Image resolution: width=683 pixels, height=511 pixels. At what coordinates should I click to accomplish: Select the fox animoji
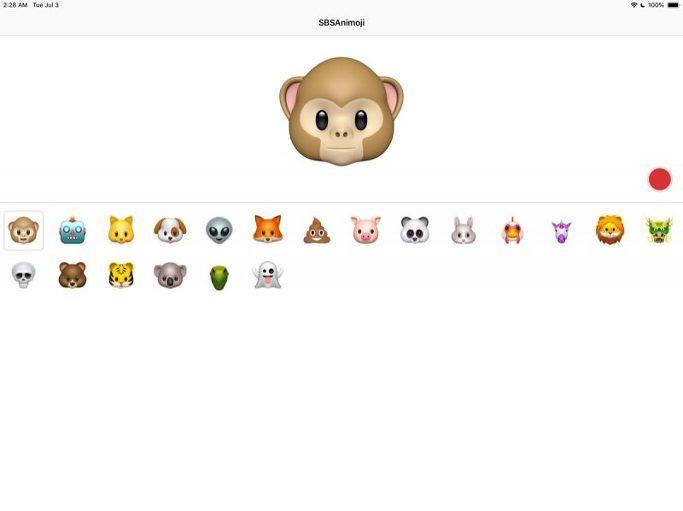(x=268, y=229)
